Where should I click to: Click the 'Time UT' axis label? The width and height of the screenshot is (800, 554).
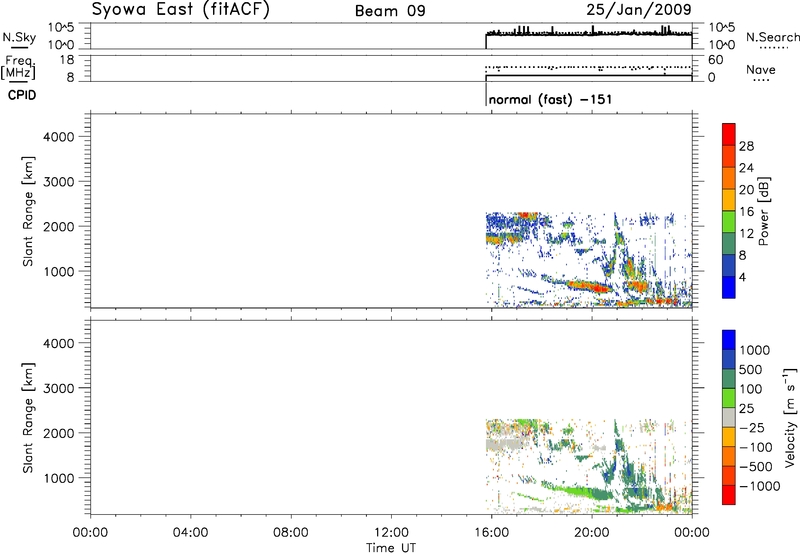point(391,548)
